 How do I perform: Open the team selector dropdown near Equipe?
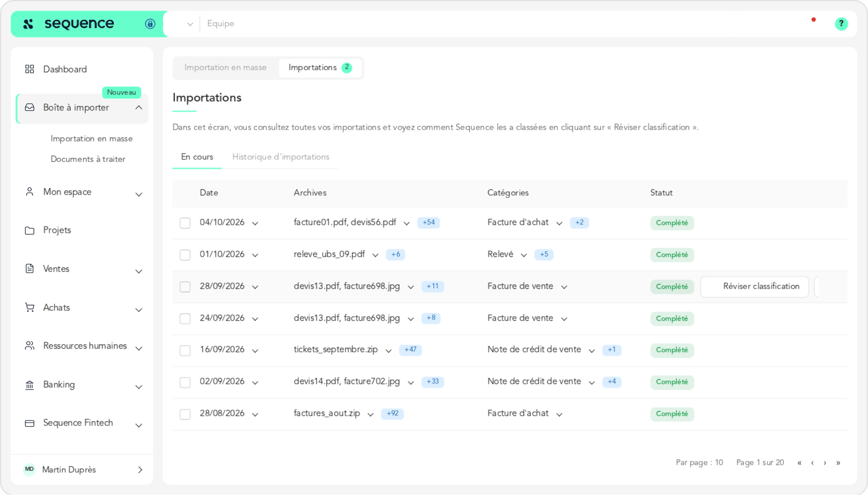(x=190, y=24)
